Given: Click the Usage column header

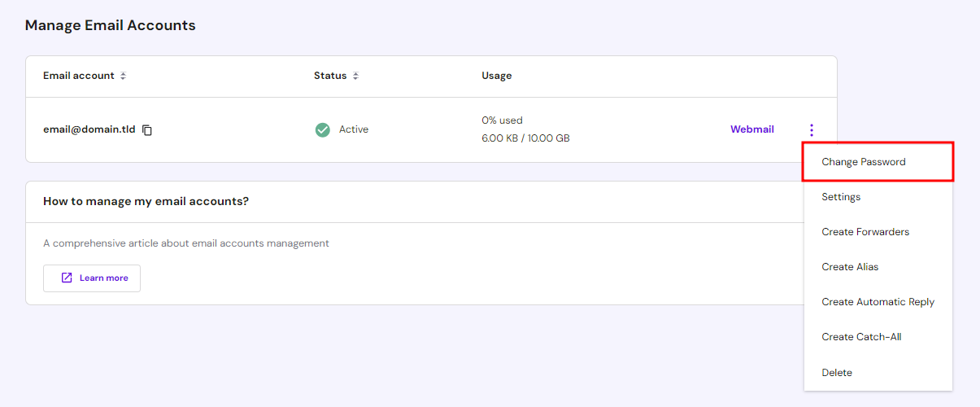Looking at the screenshot, I should coord(496,76).
